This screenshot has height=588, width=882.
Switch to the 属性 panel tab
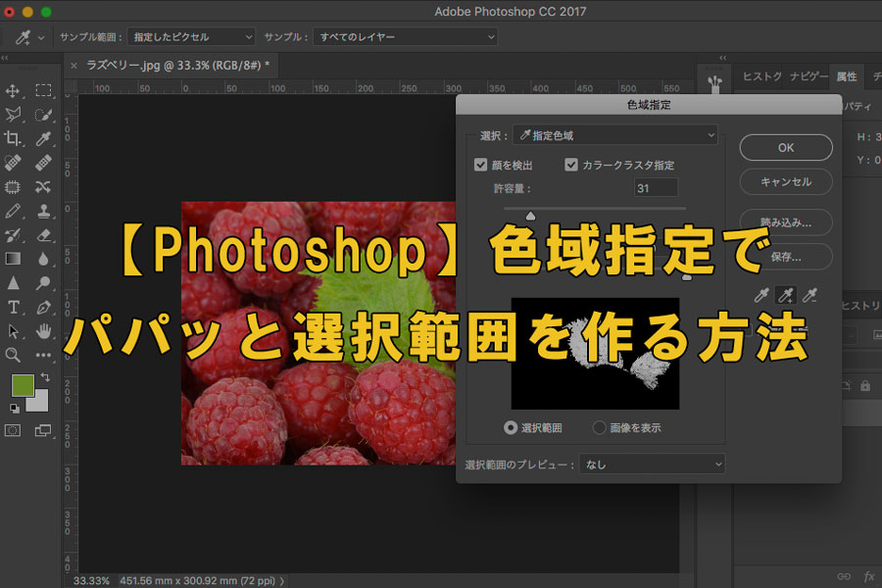pyautogui.click(x=846, y=76)
